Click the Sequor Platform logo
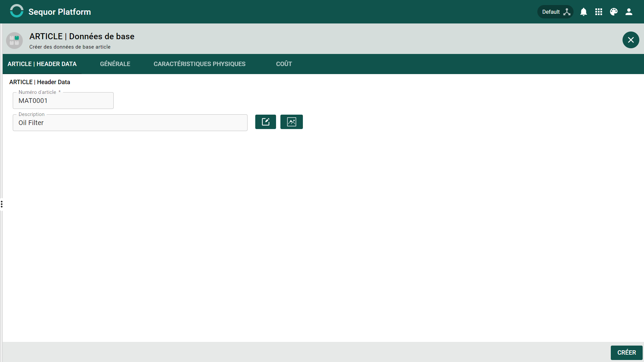644x362 pixels. pyautogui.click(x=16, y=11)
